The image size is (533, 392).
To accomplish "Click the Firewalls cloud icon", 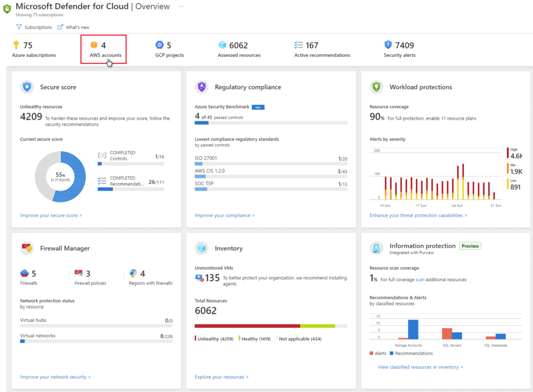I will [24, 273].
